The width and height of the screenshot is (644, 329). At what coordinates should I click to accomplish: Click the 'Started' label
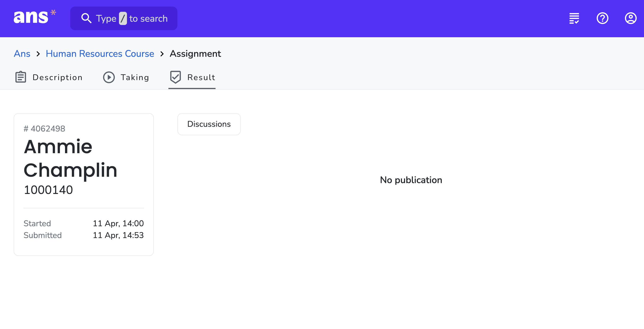[37, 223]
